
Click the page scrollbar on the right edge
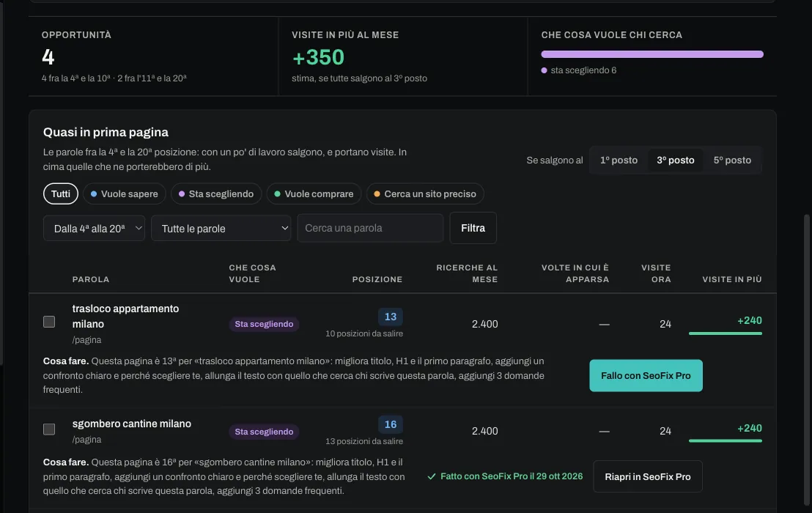pyautogui.click(x=806, y=361)
